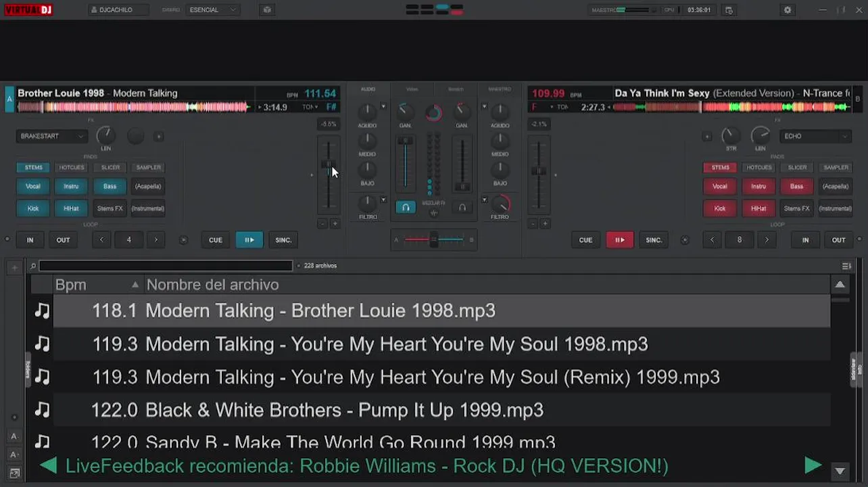Screen dimensions: 868x487
Task: Click deck A CUE button
Action: [216, 239]
